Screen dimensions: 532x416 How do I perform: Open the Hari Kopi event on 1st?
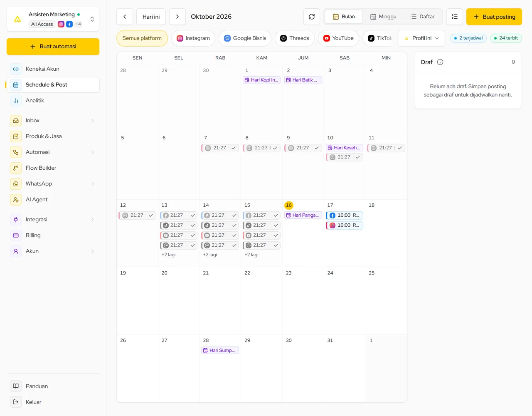pyautogui.click(x=262, y=80)
